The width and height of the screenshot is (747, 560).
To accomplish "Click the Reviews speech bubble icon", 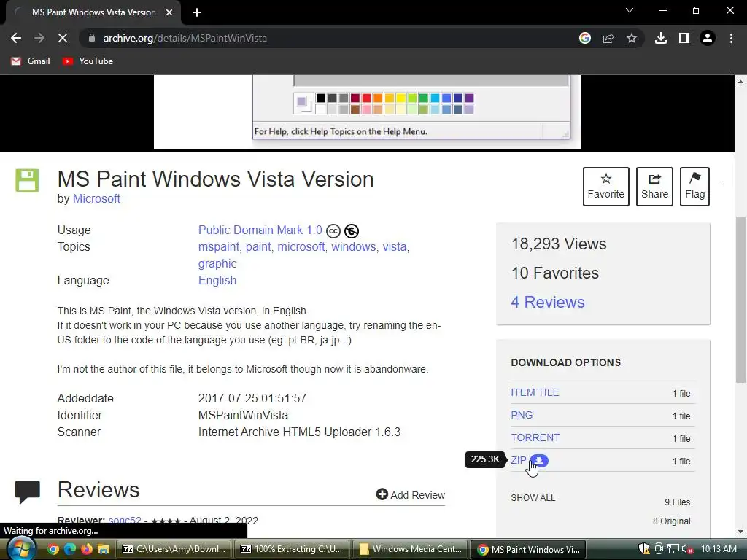I will 27,492.
